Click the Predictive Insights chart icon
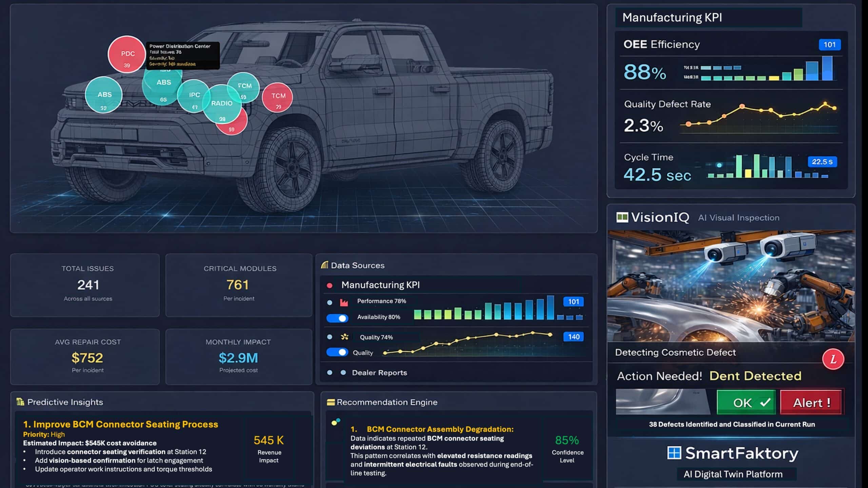 [20, 402]
